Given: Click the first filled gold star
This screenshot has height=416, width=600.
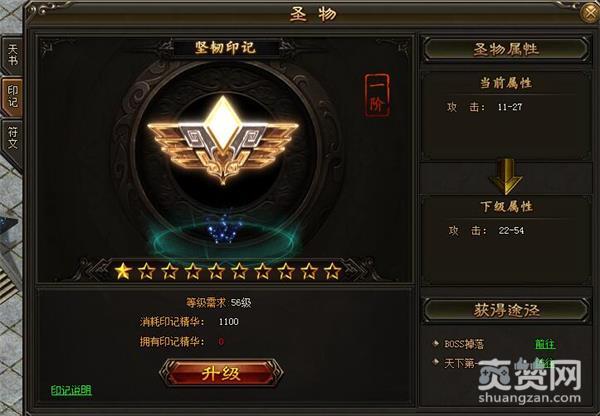Looking at the screenshot, I should tap(123, 271).
